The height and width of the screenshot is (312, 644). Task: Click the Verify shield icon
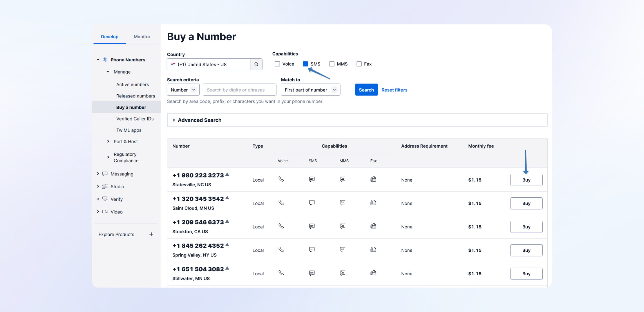coord(105,199)
